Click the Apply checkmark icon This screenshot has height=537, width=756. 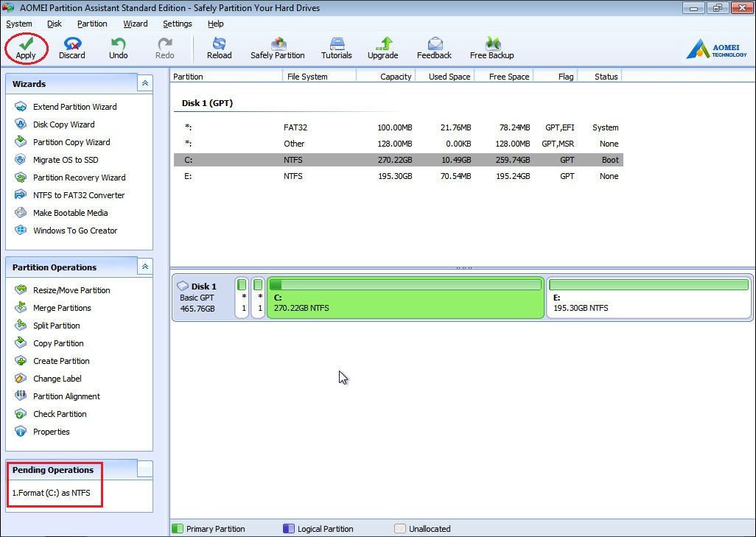click(x=26, y=43)
